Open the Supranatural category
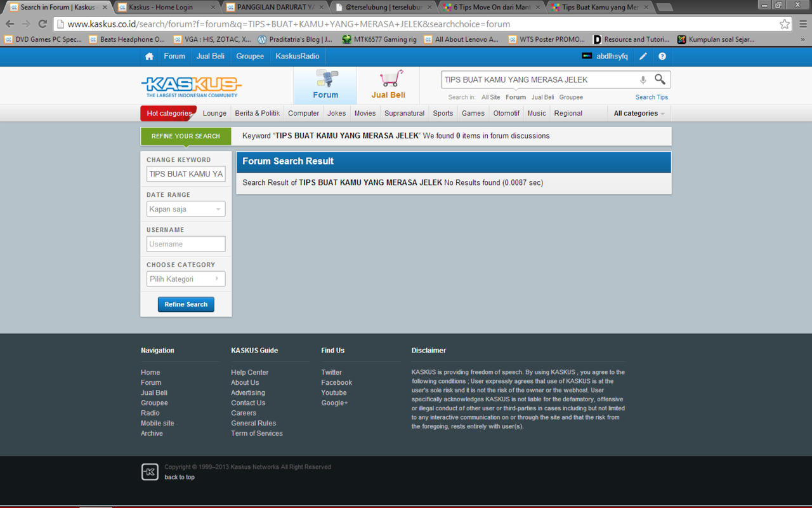The image size is (812, 508). [404, 113]
